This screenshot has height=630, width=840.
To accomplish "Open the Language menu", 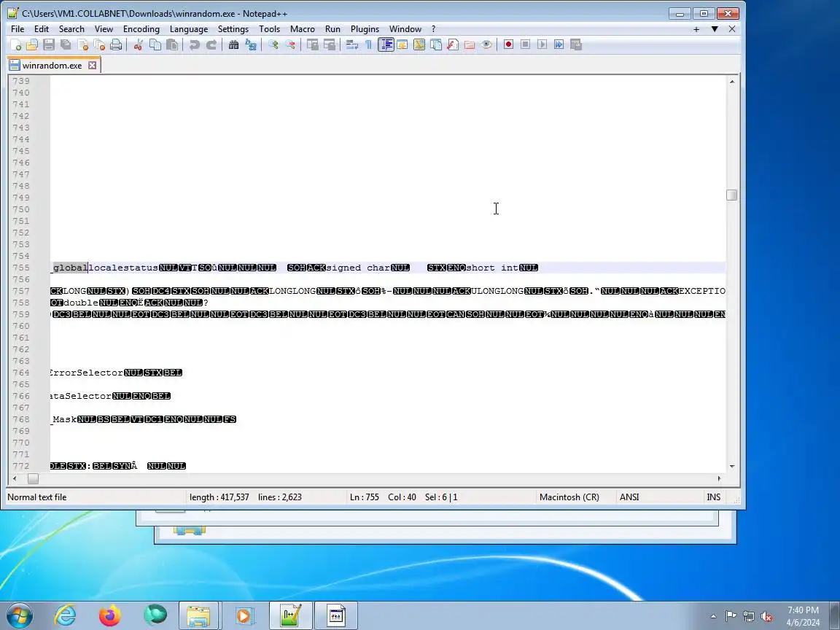I will coord(189,29).
